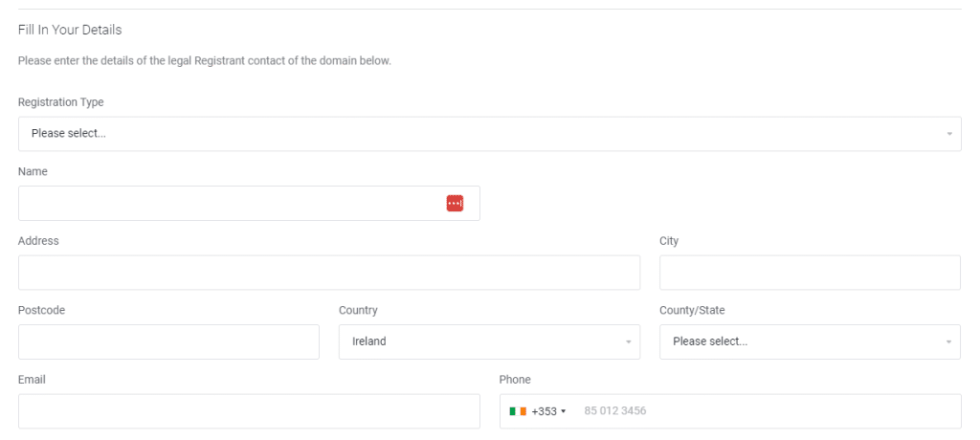Select the City input box
This screenshot has width=980, height=440.
point(810,273)
